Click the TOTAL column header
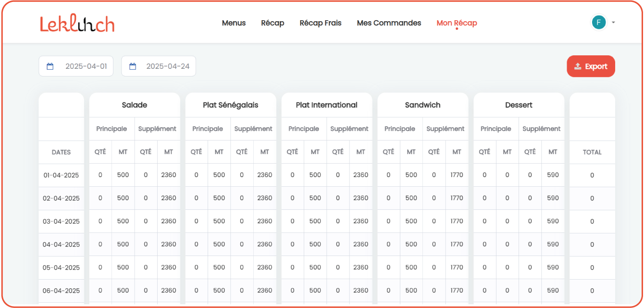Image resolution: width=644 pixels, height=308 pixels. click(592, 152)
